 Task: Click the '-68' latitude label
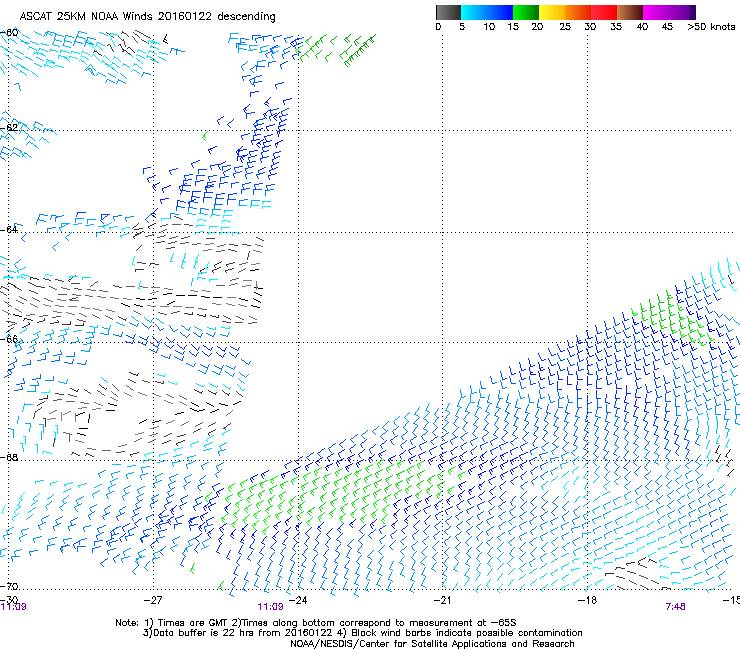(x=9, y=457)
